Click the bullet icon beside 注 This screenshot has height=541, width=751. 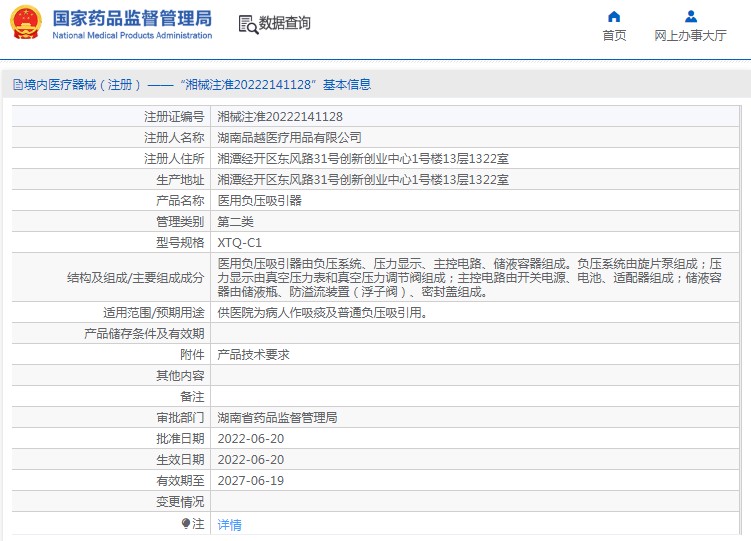click(x=185, y=523)
